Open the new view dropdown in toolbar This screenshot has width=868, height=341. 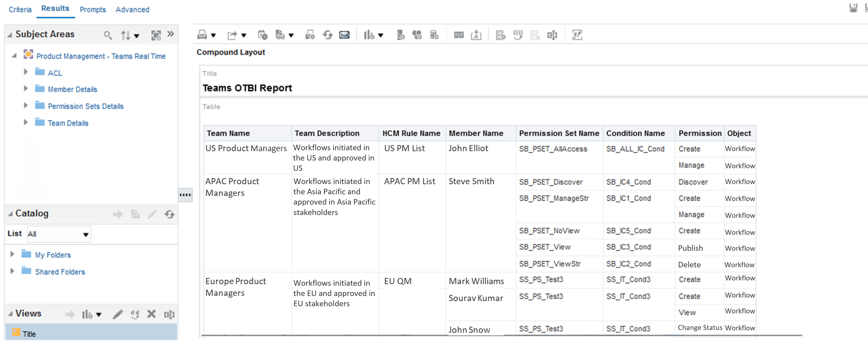click(x=381, y=35)
